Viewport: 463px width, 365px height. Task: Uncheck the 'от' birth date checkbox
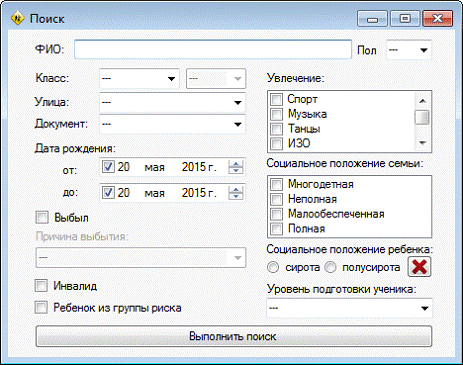108,166
